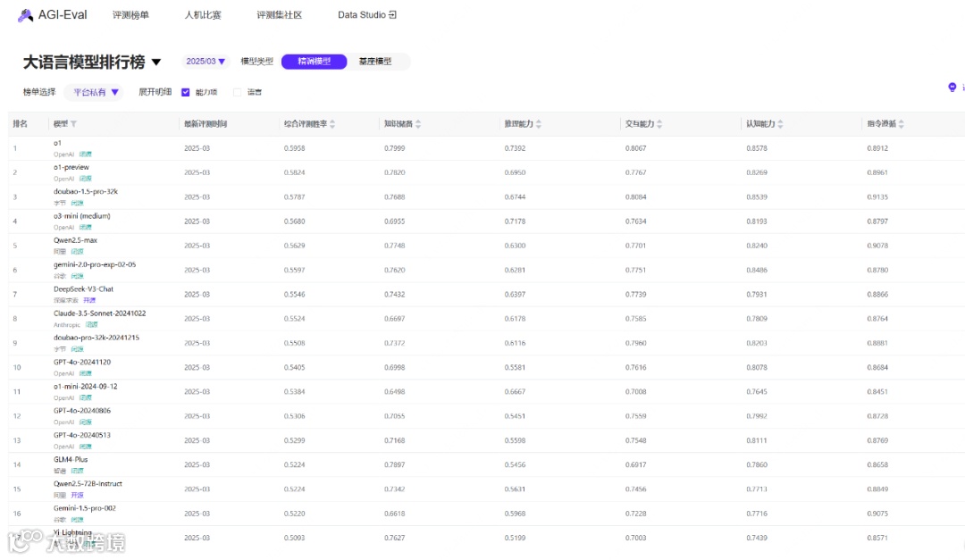Click the 0.9075 score in Gemini-1.5-pro-002 row

click(x=877, y=514)
